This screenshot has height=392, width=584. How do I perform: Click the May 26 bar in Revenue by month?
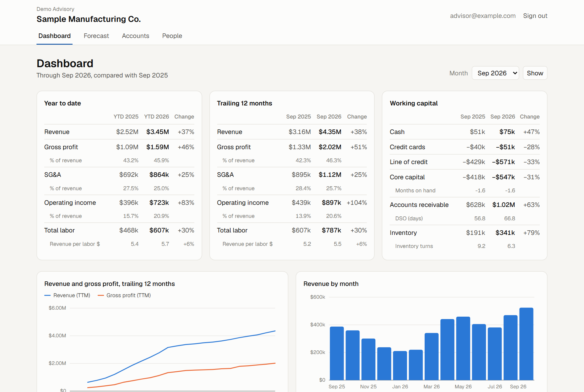[x=463, y=348]
